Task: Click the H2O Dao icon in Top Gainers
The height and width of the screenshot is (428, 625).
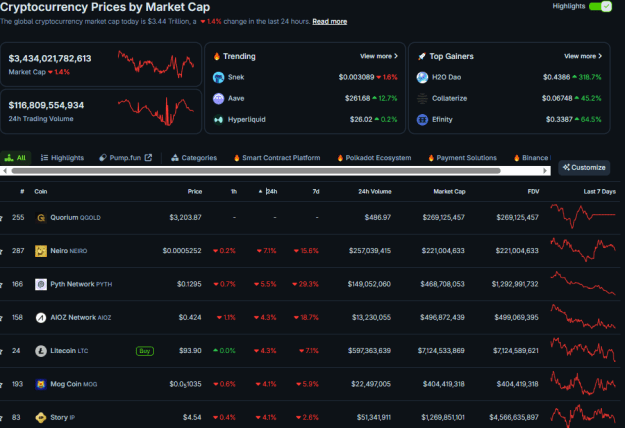Action: pos(423,77)
